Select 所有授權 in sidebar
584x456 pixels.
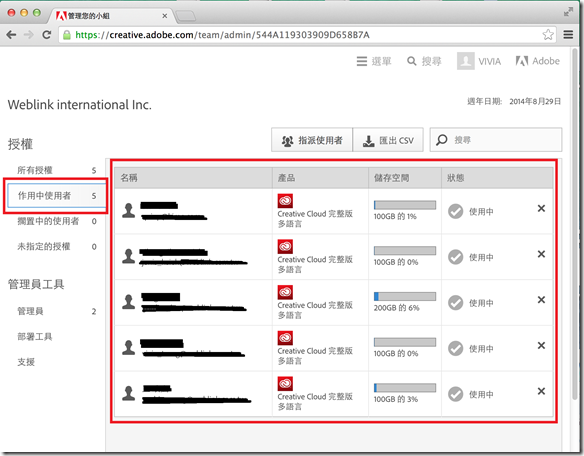pos(57,170)
